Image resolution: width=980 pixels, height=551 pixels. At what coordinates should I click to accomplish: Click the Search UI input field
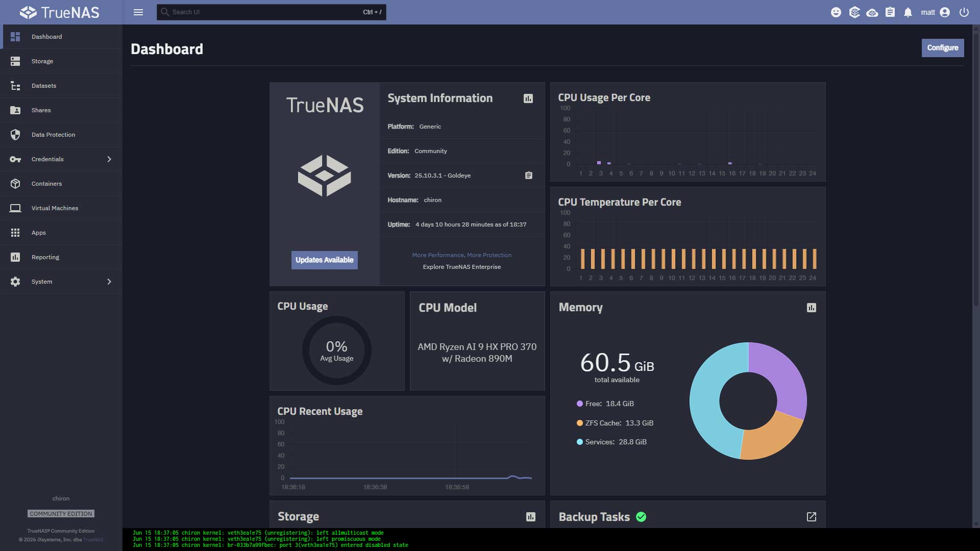[x=271, y=12]
